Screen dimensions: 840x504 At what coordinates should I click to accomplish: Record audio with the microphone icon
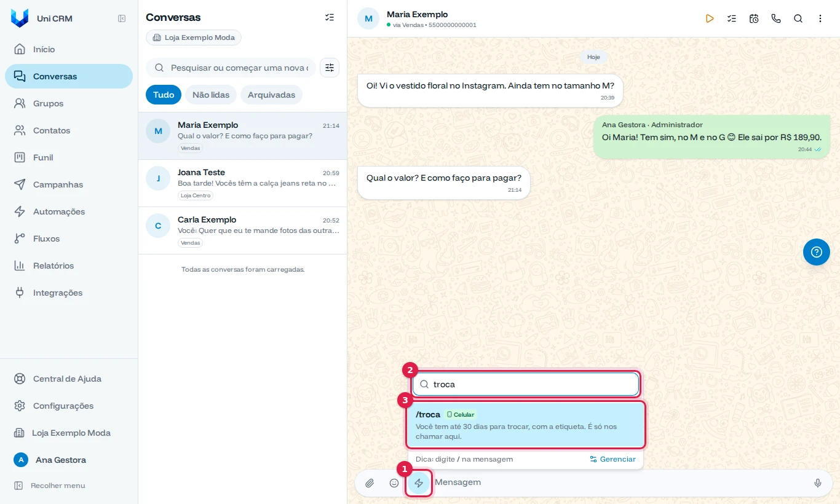click(818, 483)
